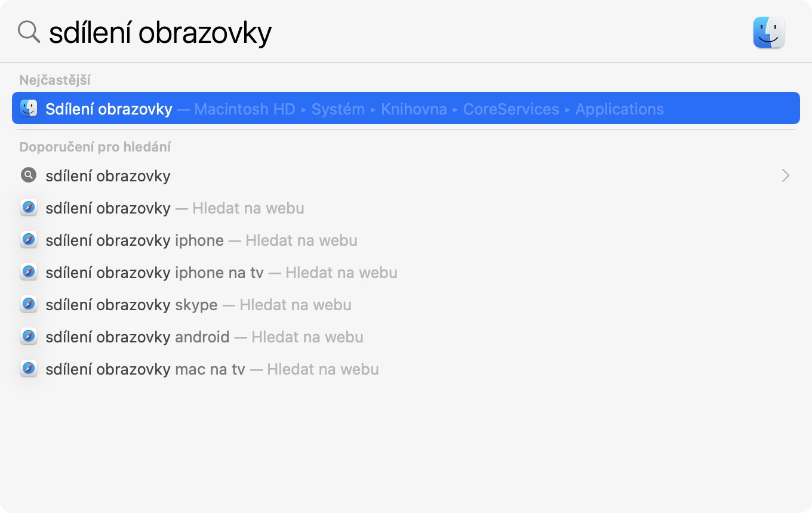Select 'sdílení obrazovky iphone na tv' suggestion

pyautogui.click(x=155, y=273)
